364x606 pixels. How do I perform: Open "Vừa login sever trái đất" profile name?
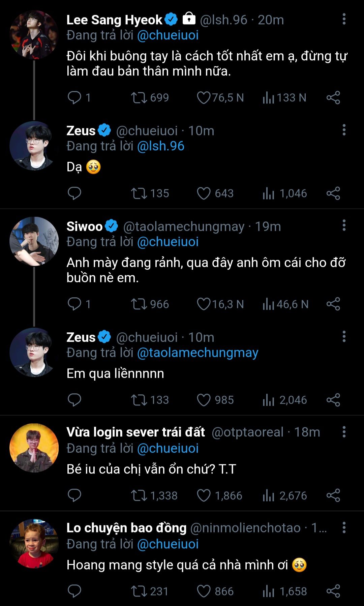tap(135, 432)
